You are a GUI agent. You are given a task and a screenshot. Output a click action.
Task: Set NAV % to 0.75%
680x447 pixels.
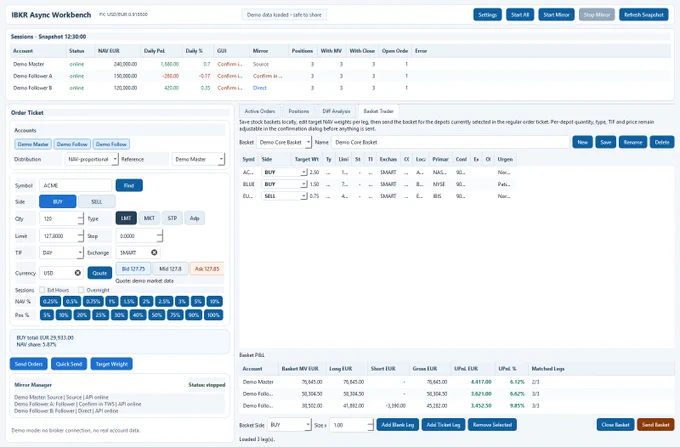93,301
